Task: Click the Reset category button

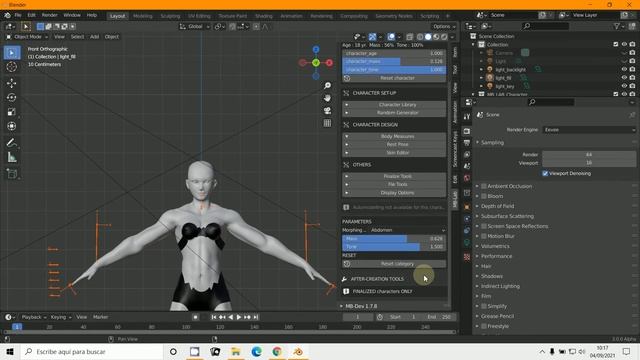Action: 394,264
